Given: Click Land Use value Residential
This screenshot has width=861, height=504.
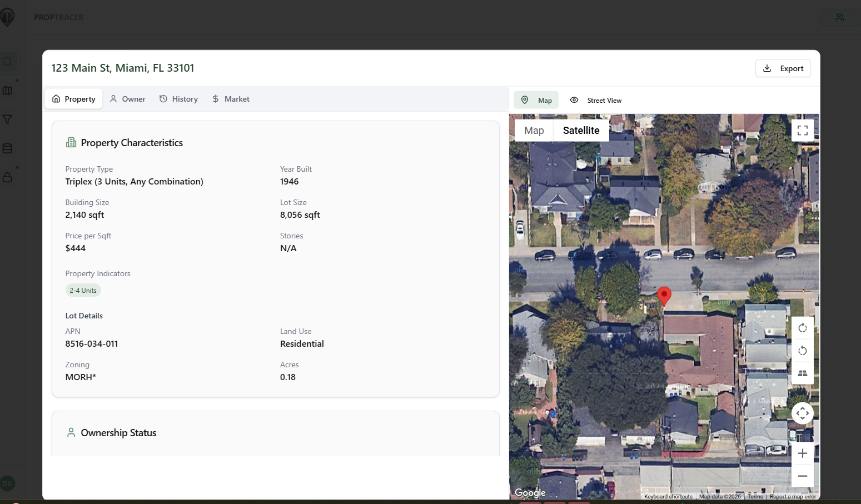Looking at the screenshot, I should click(x=302, y=344).
